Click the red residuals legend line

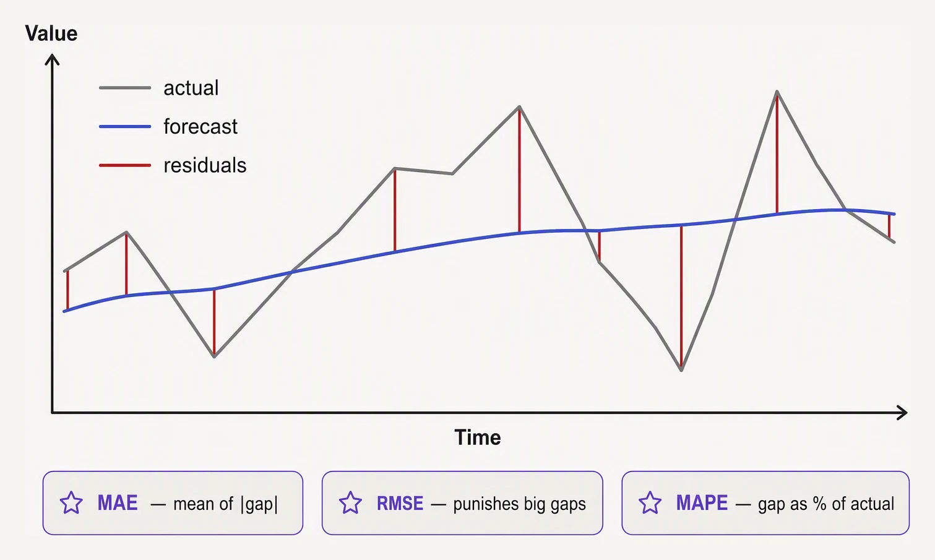125,165
